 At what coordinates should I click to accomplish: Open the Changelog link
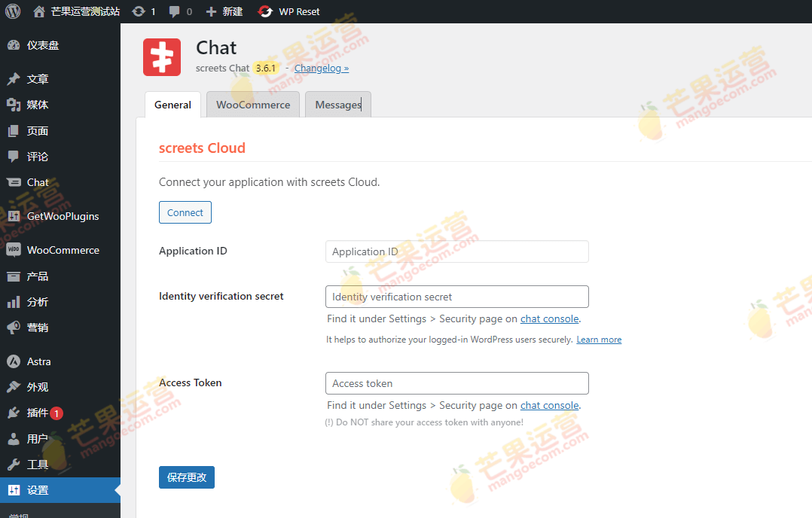click(321, 68)
